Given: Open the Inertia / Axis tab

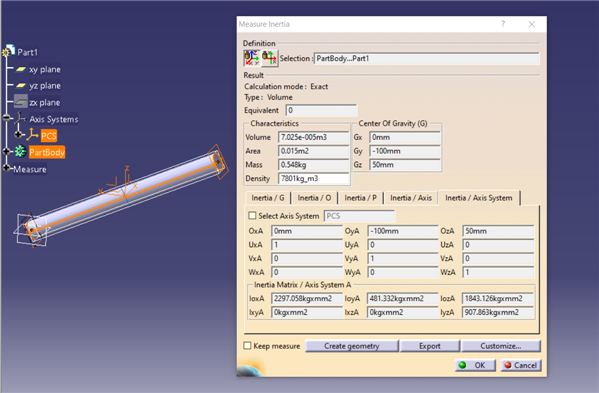Looking at the screenshot, I should click(x=411, y=198).
